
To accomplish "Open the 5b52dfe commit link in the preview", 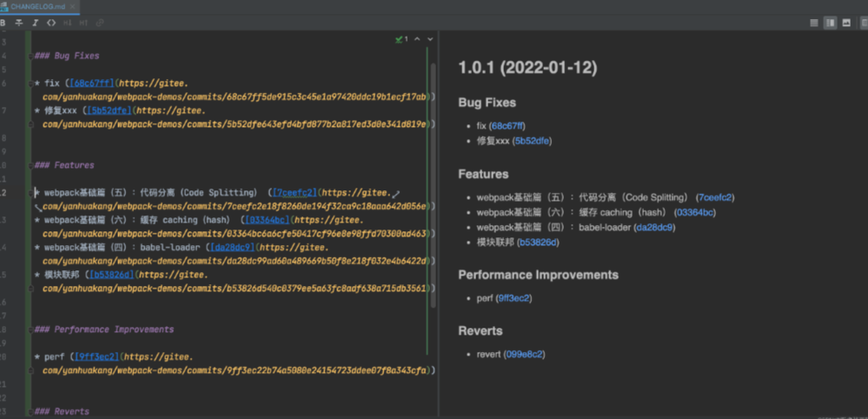I will pyautogui.click(x=532, y=141).
